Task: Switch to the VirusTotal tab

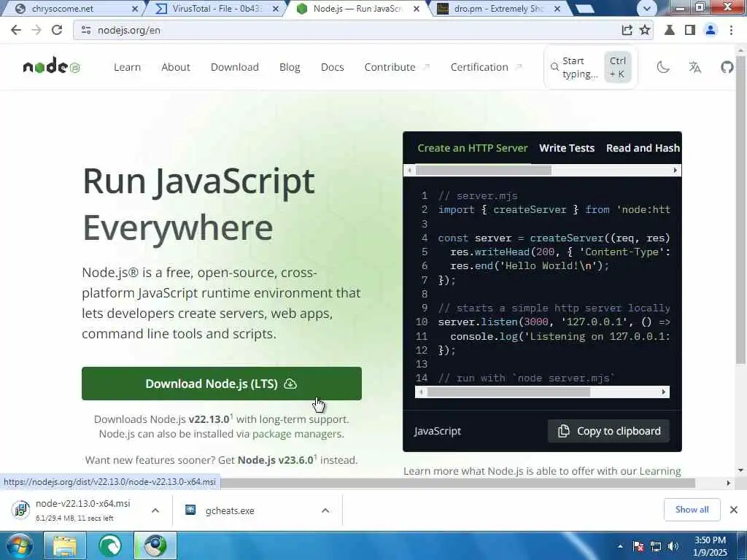Action: pos(217,9)
